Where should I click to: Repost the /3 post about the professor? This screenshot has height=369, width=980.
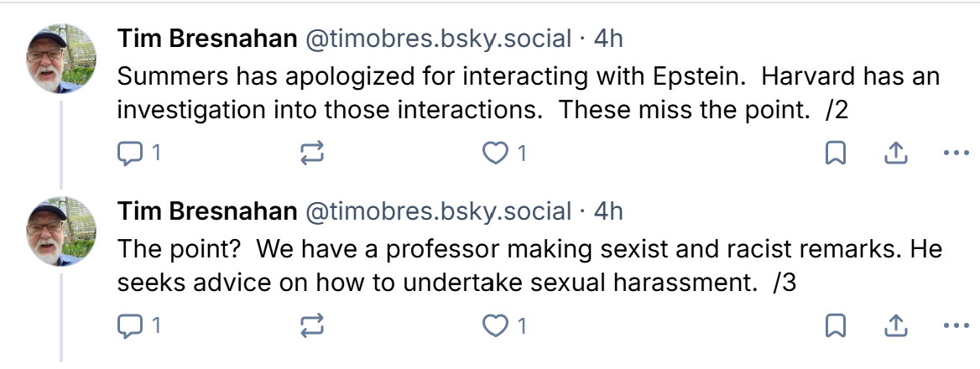click(x=310, y=325)
